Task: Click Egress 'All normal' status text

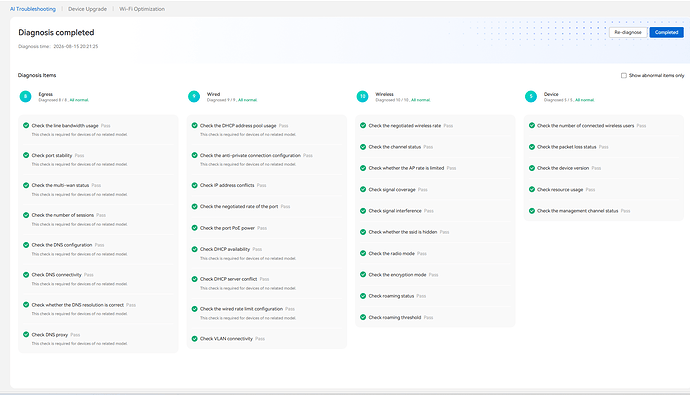Action: pos(79,100)
